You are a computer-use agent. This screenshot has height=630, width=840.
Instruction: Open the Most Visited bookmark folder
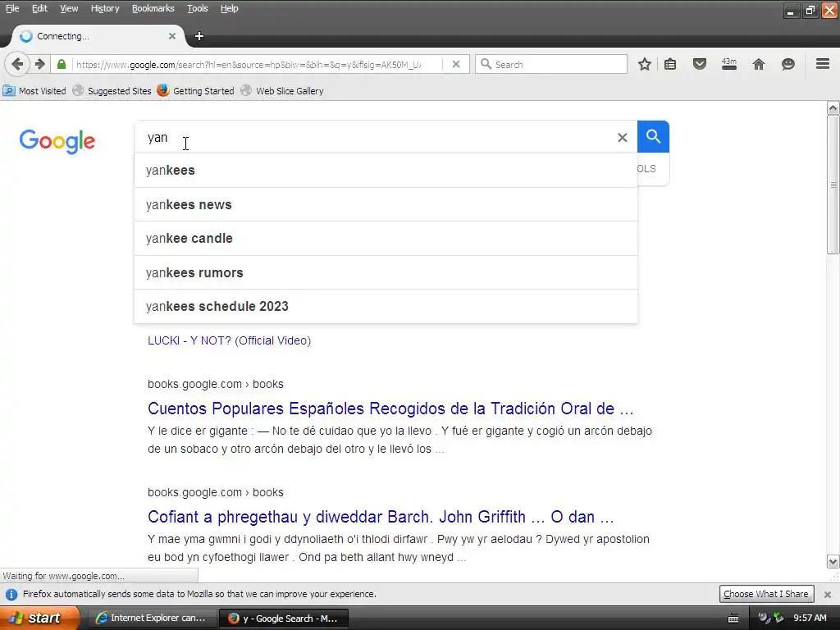[x=34, y=90]
